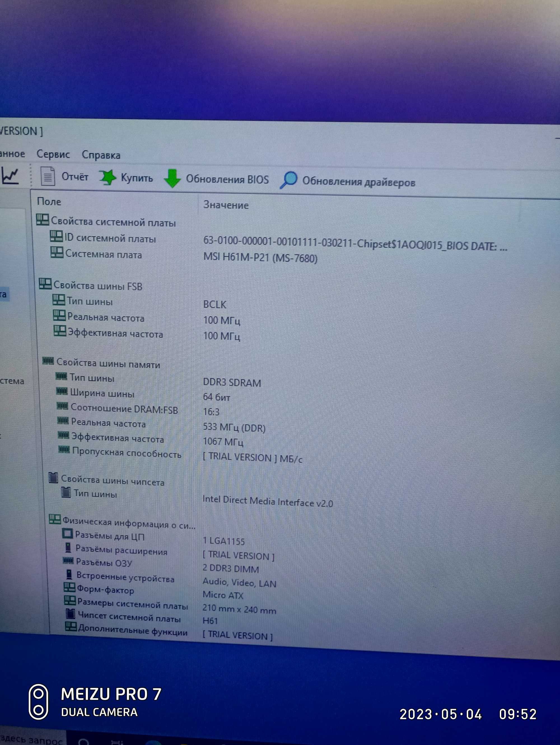Click Обновления BIOS button label
The image size is (560, 745).
(227, 179)
